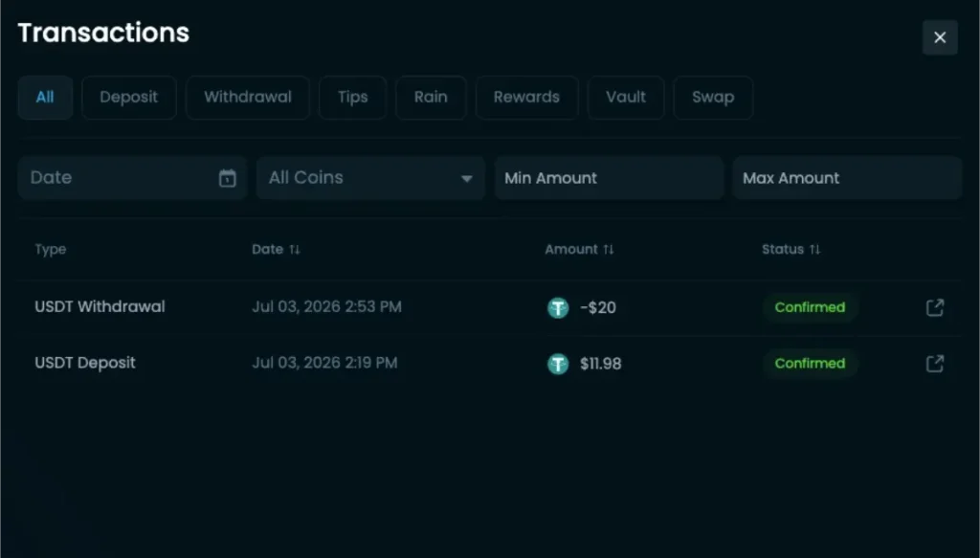Viewport: 980px width, 558px height.
Task: Sort by Amount column arrows
Action: click(608, 249)
